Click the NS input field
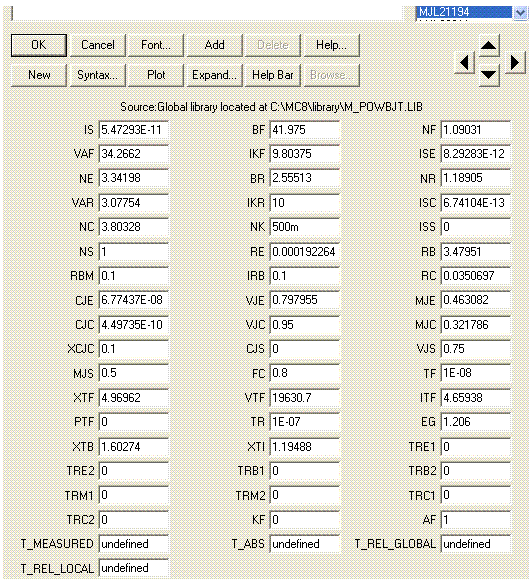531x579 pixels. [x=134, y=252]
